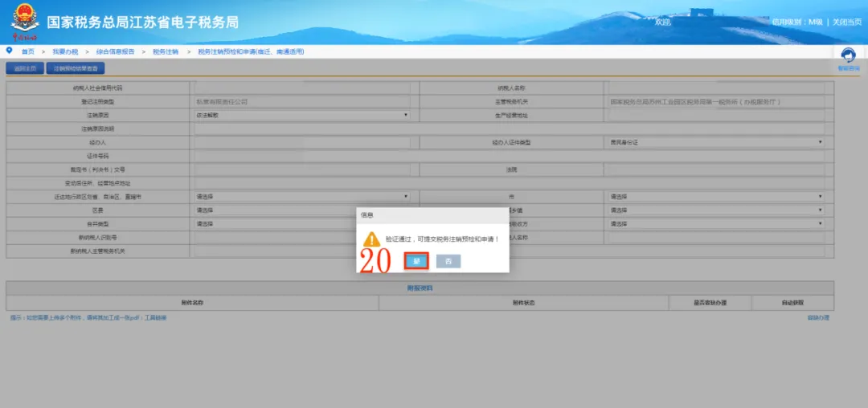Click the 纳税人名称 input field
This screenshot has width=868, height=408.
coord(716,88)
